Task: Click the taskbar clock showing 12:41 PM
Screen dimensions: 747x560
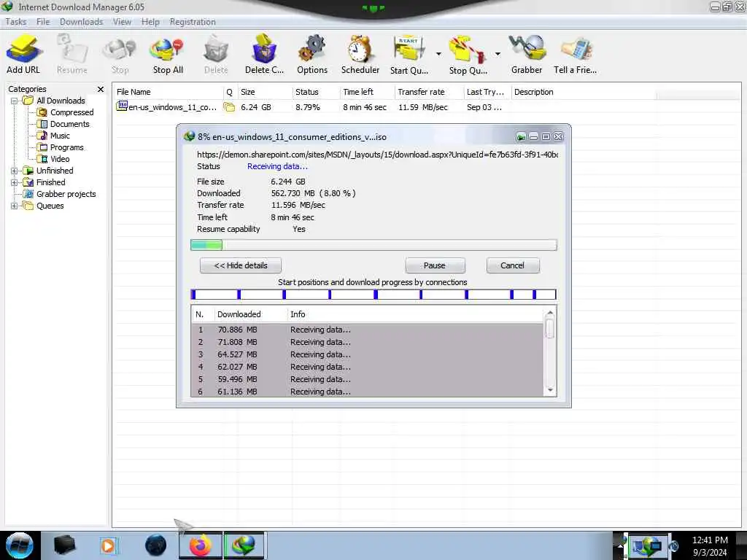Action: (710, 546)
